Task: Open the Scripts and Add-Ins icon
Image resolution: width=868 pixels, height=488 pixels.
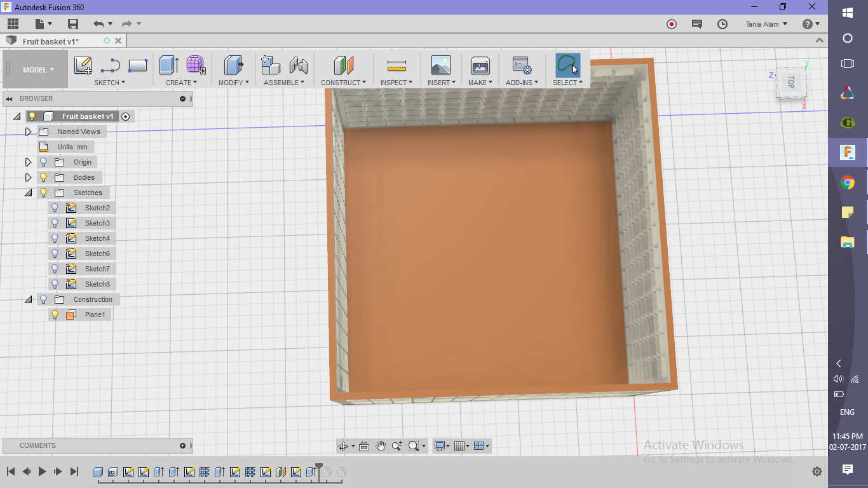Action: coord(522,65)
